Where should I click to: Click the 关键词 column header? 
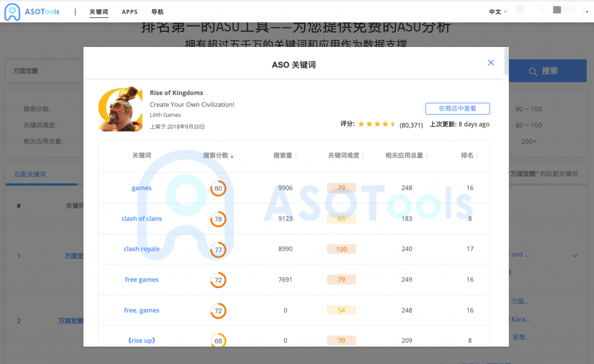(x=142, y=155)
